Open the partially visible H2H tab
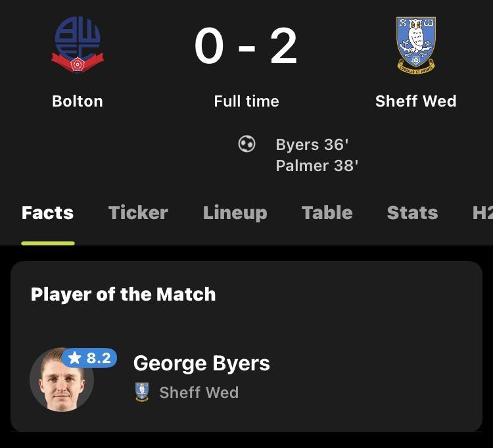This screenshot has width=493, height=448. coord(482,212)
